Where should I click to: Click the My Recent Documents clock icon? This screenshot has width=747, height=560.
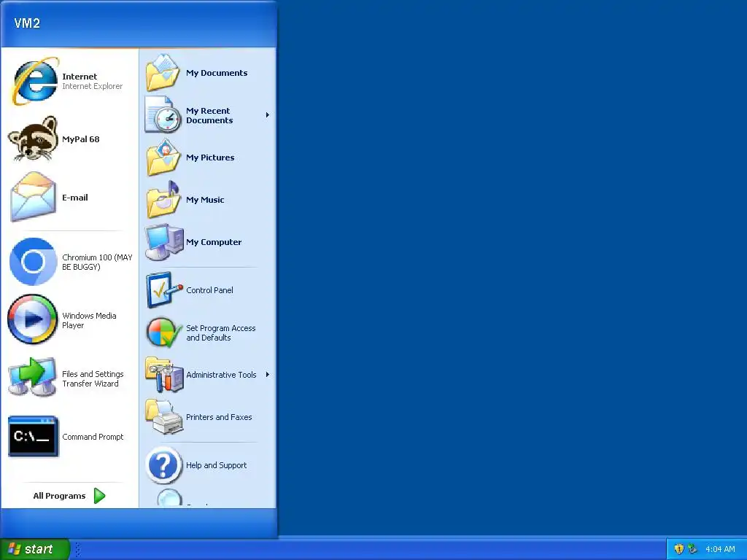(163, 114)
